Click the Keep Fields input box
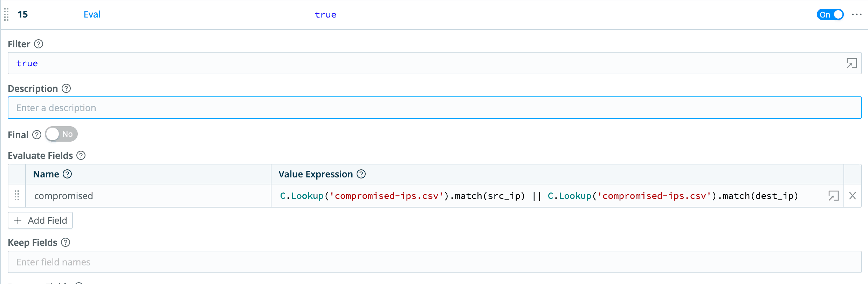 point(434,262)
